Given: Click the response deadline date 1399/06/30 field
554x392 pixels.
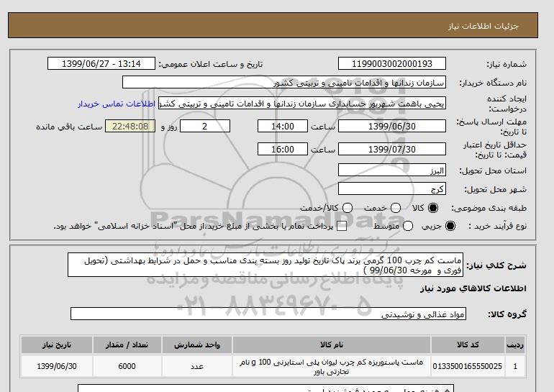Looking at the screenshot, I should click(392, 127).
